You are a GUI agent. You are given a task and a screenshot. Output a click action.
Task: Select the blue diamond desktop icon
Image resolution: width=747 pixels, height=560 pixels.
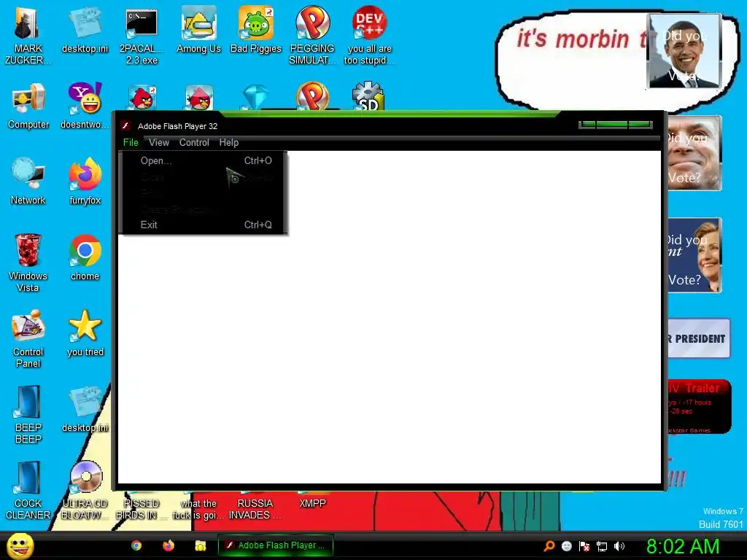click(x=256, y=97)
